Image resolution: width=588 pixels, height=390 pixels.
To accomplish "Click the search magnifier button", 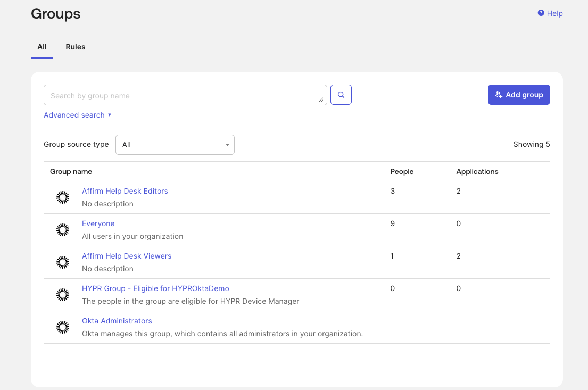I will coord(341,95).
